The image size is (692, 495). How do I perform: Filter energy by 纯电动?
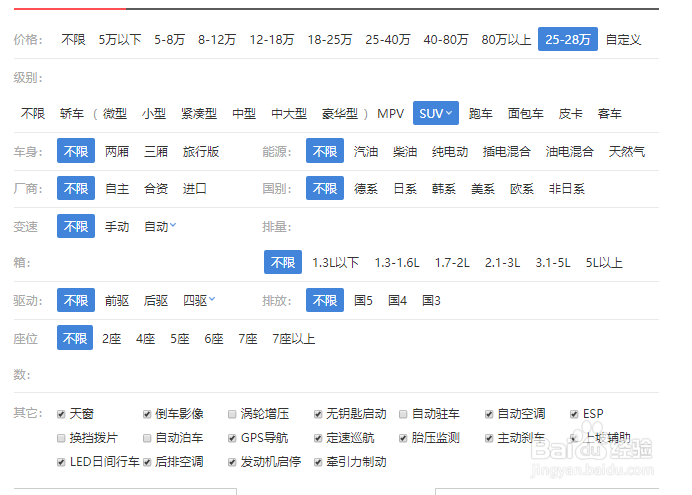pos(450,152)
